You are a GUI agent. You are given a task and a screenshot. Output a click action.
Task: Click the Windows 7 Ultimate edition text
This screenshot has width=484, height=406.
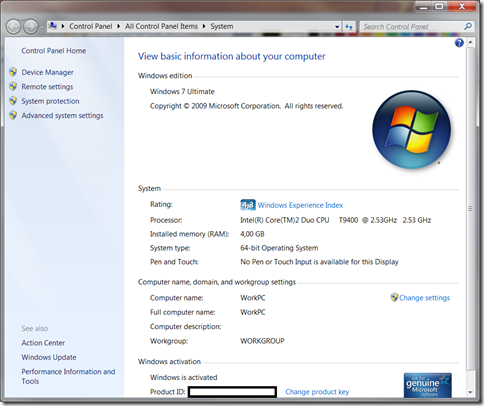(x=182, y=91)
